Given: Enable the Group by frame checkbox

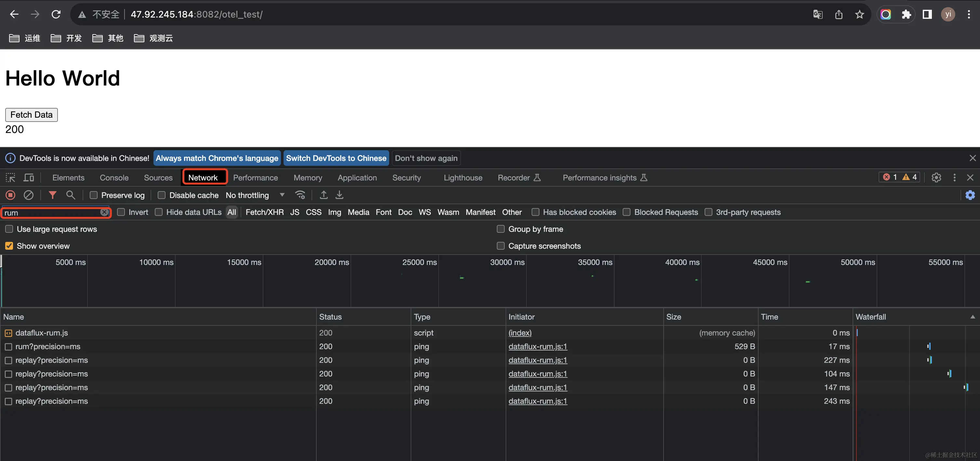Looking at the screenshot, I should pos(501,229).
